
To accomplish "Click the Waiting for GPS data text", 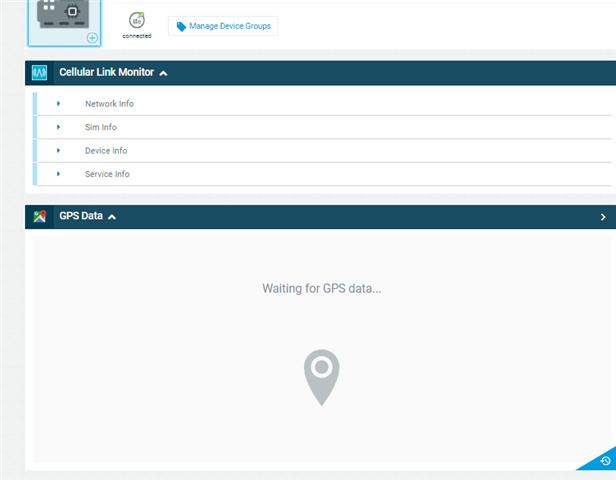I will tap(322, 288).
